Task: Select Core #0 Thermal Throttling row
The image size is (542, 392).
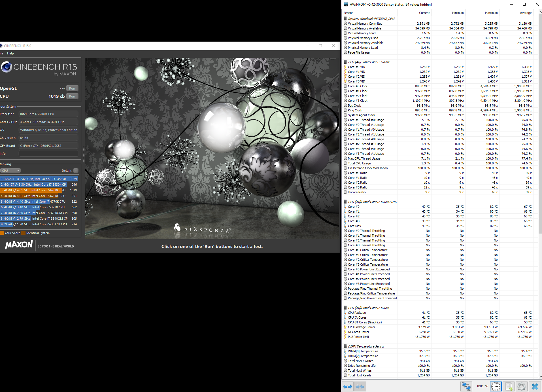Action: [x=438, y=231]
